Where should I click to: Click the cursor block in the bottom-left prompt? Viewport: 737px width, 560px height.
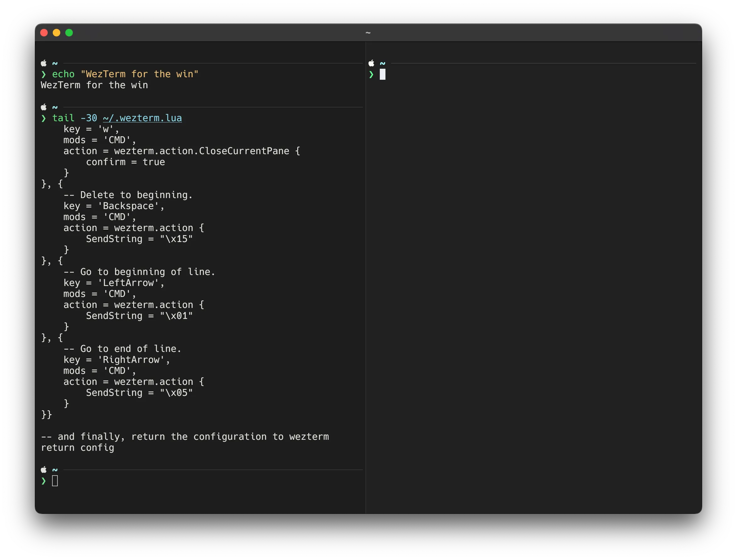[55, 481]
